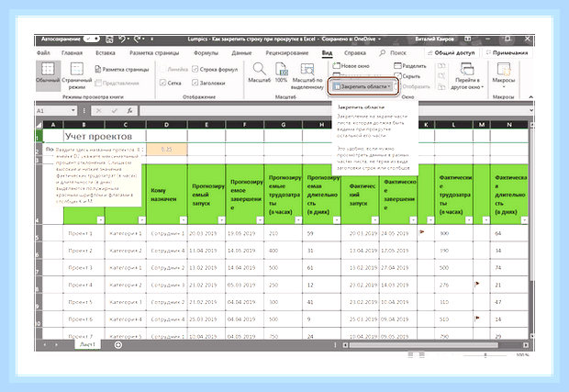The width and height of the screenshot is (569, 392).
Task: Switch to the Формулы ribbon tab
Action: point(206,52)
